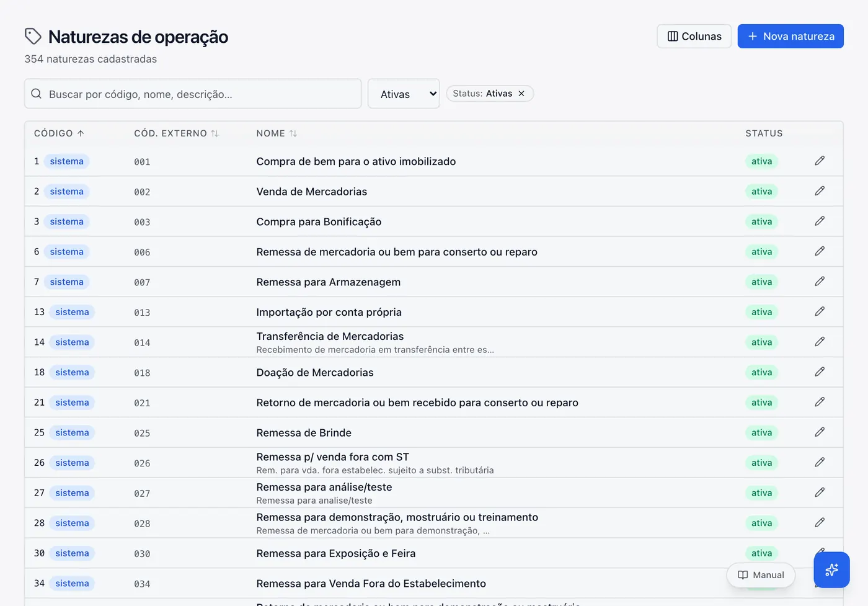Click sistema tag on row 13
This screenshot has width=868, height=606.
tap(72, 312)
